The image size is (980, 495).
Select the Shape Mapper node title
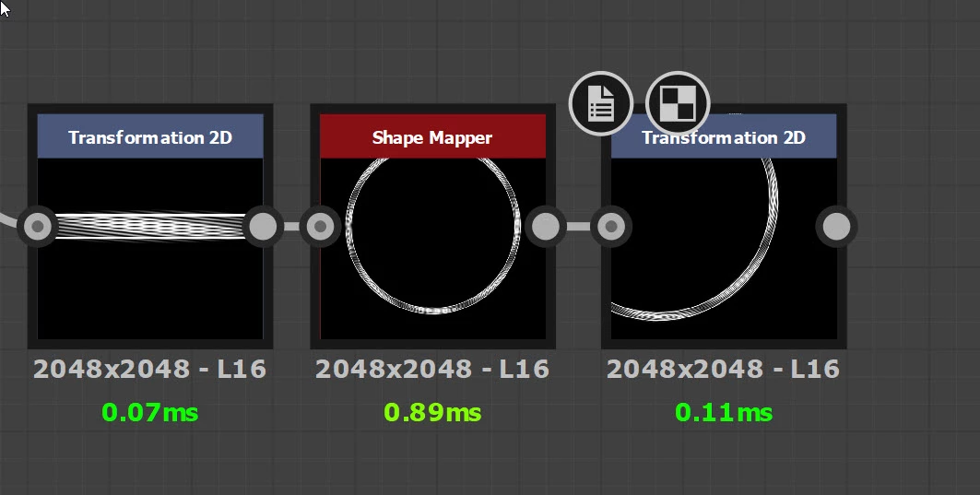click(432, 136)
